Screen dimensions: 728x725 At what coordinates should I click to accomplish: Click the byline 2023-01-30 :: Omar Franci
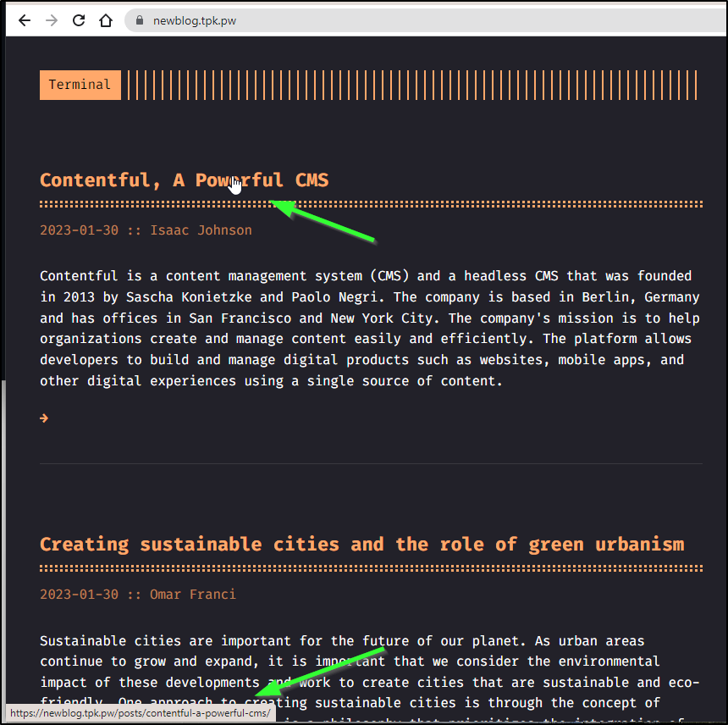tap(138, 595)
